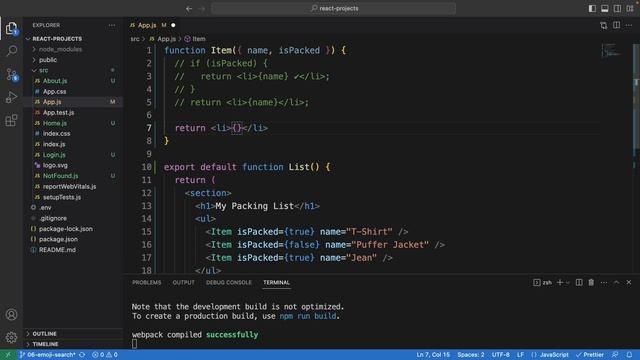Go back with the navigation arrow
Image resolution: width=640 pixels, height=360 pixels.
189,9
